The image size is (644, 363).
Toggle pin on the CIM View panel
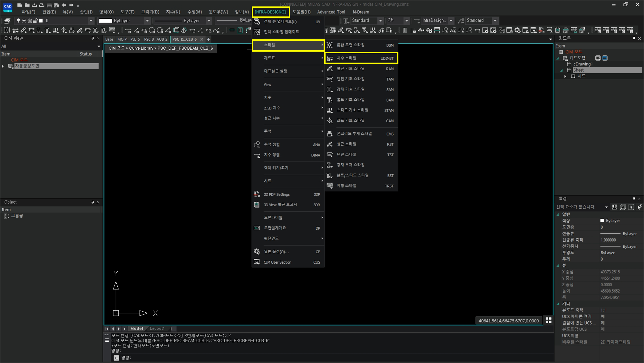(93, 38)
